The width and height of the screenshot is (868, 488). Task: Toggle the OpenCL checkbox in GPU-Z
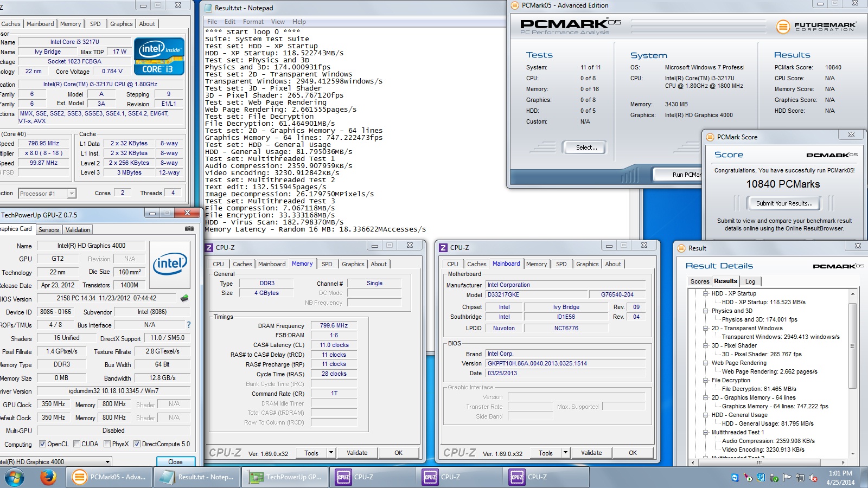click(x=42, y=444)
